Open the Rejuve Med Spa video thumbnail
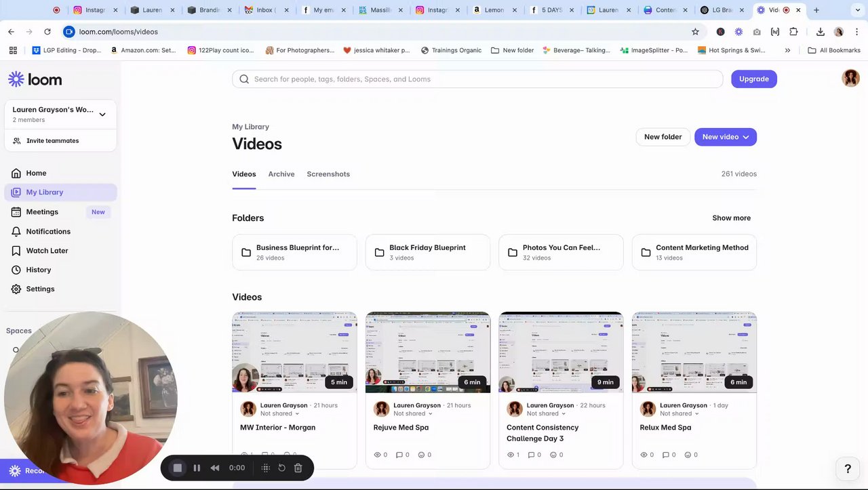The image size is (868, 490). point(428,352)
